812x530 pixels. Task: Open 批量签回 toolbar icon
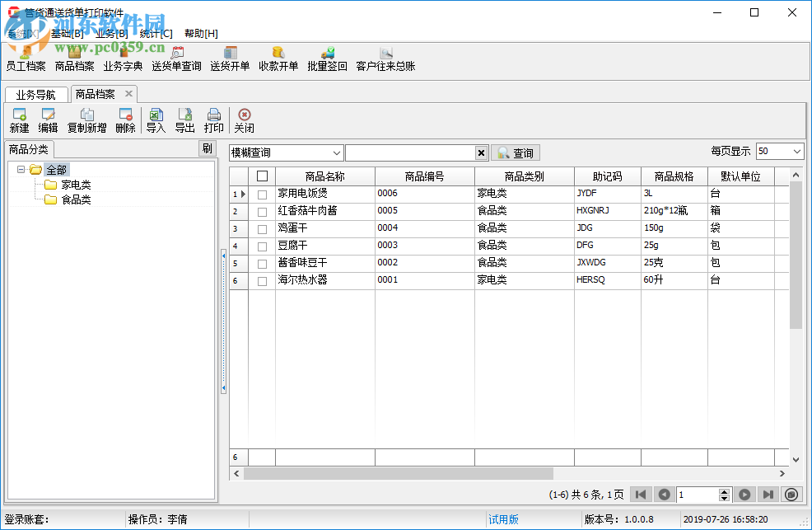327,59
